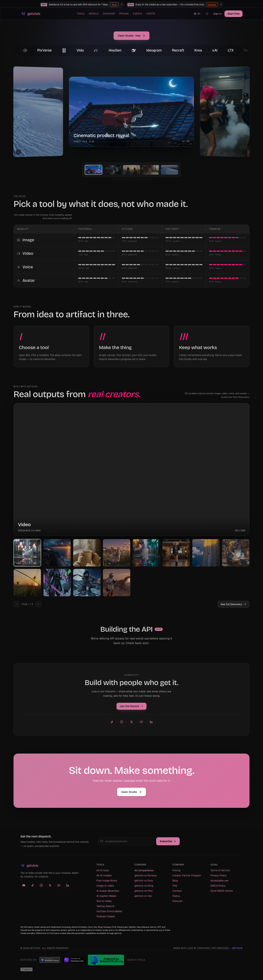The image size is (263, 980).
Task: Open the EN language selector
Action: [x=197, y=14]
